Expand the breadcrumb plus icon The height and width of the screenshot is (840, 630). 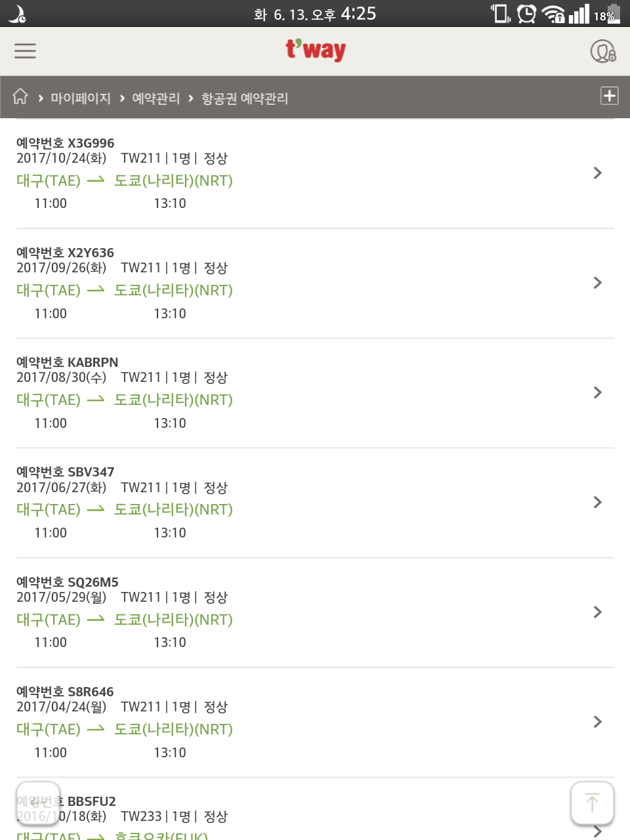click(x=609, y=96)
